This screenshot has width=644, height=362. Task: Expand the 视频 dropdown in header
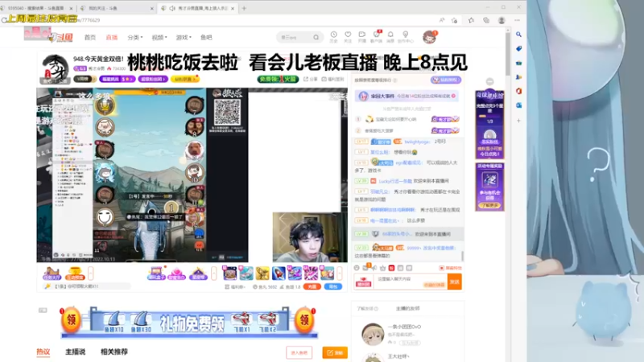pos(159,37)
